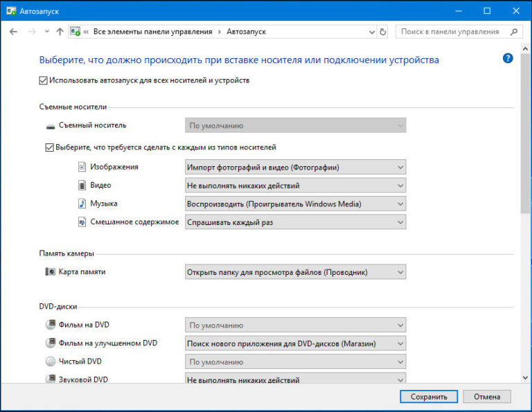Click the refresh icon in address bar
The width and height of the screenshot is (532, 412).
(x=382, y=32)
